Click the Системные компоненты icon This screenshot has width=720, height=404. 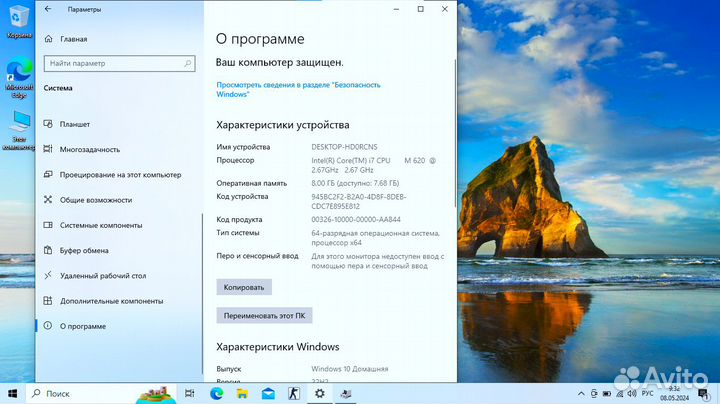coord(48,224)
